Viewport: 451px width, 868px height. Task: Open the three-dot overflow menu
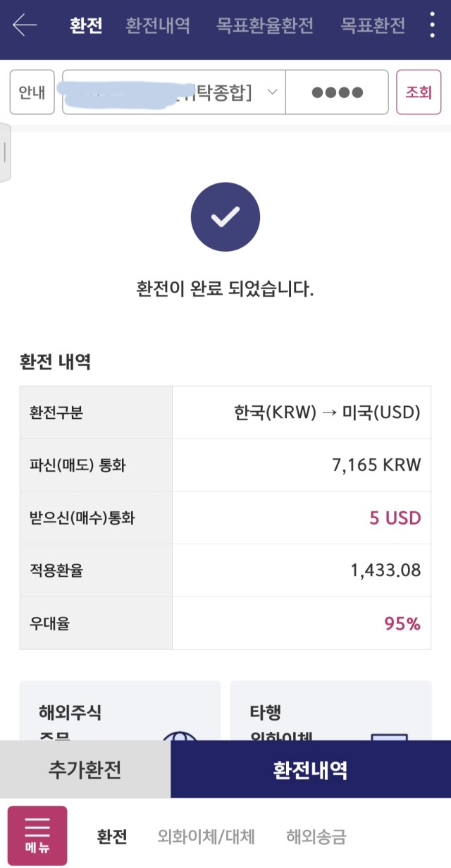pos(432,25)
